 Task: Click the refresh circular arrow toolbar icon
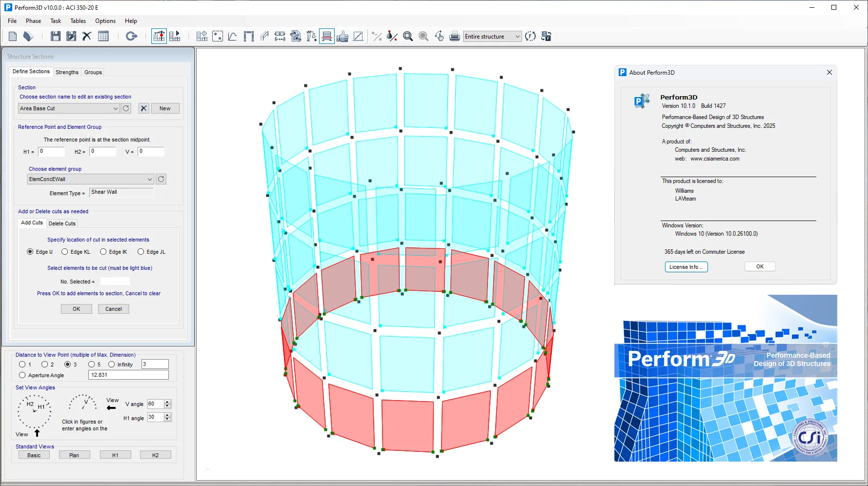point(131,36)
